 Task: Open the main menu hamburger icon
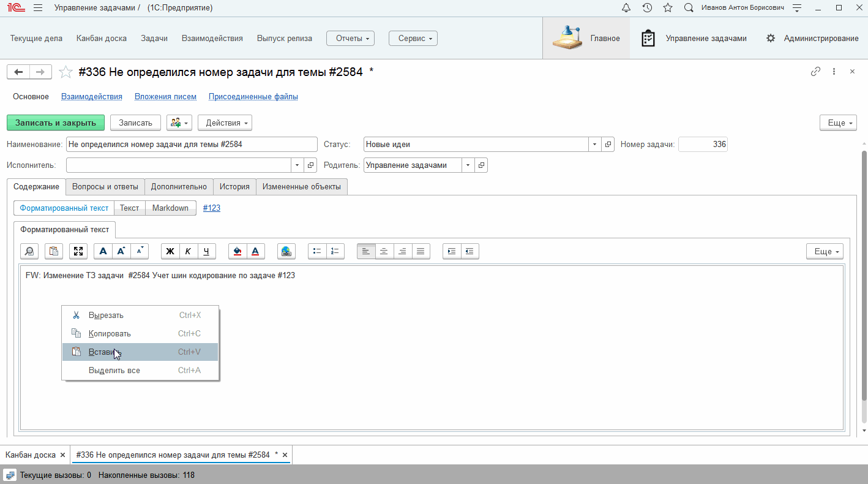coord(38,8)
